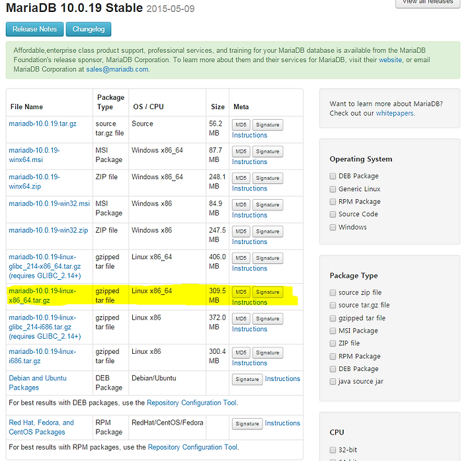Image resolution: width=476 pixels, height=461 pixels.
Task: Open Instructions for highlighted Linux x86_64 row
Action: (x=249, y=303)
